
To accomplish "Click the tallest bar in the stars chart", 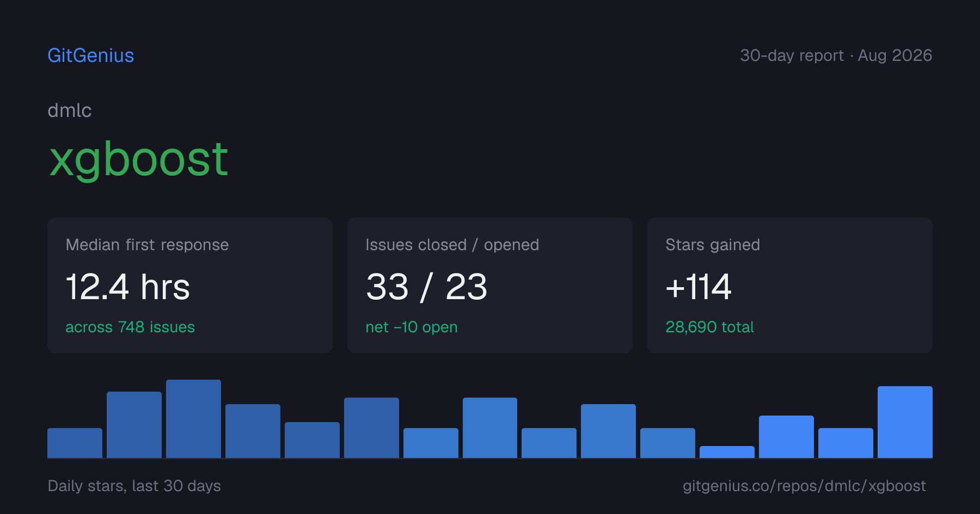I will pyautogui.click(x=193, y=419).
